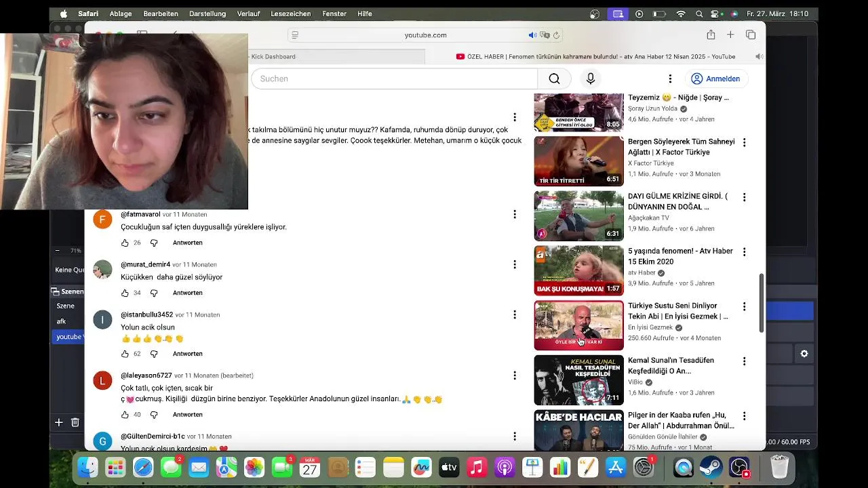Reply to @fatmavarol with Antworten
The height and width of the screenshot is (488, 868).
tap(188, 243)
